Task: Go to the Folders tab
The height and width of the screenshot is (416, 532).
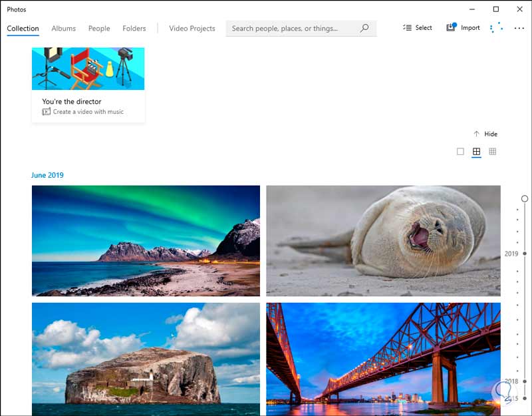Action: (x=134, y=29)
